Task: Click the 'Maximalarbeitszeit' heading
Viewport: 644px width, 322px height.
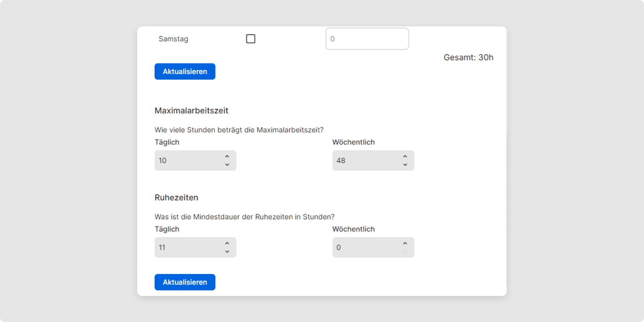Action: point(192,111)
